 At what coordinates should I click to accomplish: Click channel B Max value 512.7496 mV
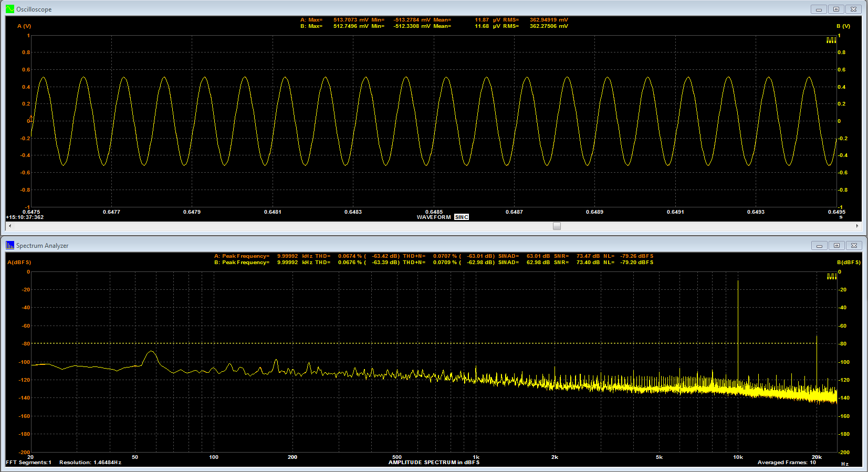[351, 26]
